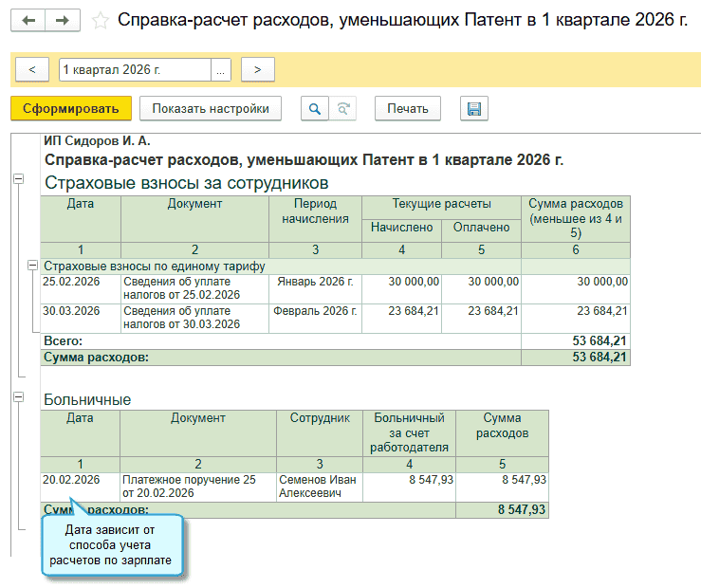This screenshot has height=588, width=701.
Task: Select employee cell Семенов Иван Алексеевич
Action: point(319,487)
